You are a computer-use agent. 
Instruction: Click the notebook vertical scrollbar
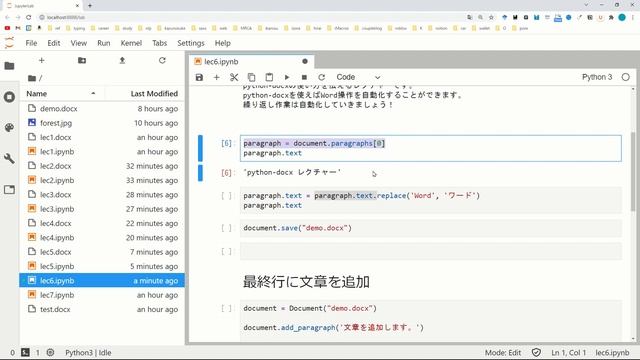pos(633,171)
